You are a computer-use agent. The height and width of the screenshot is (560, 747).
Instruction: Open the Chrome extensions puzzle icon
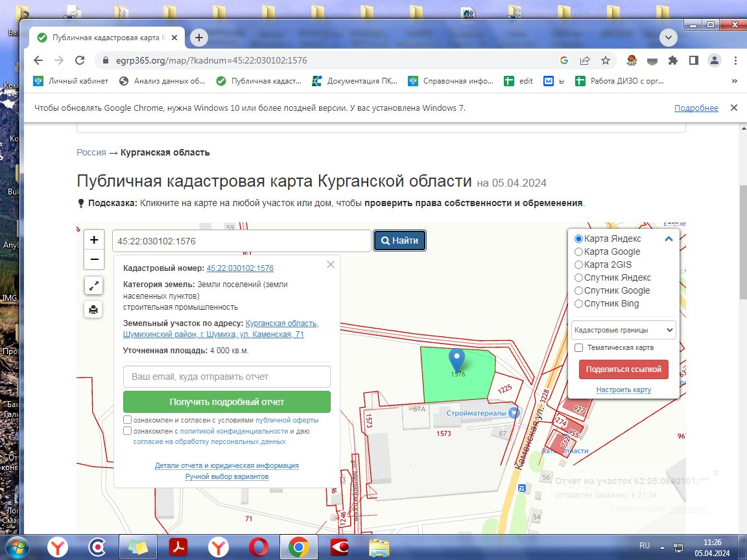tap(673, 60)
